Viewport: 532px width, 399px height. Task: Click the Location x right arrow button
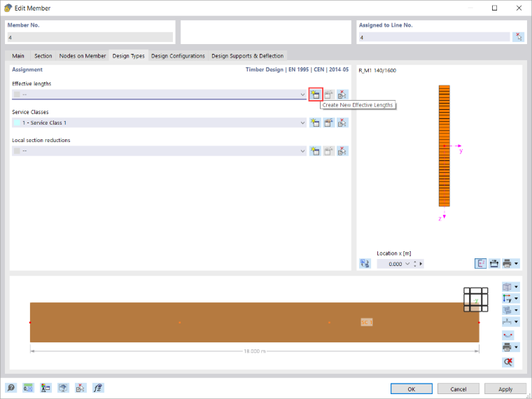point(421,264)
